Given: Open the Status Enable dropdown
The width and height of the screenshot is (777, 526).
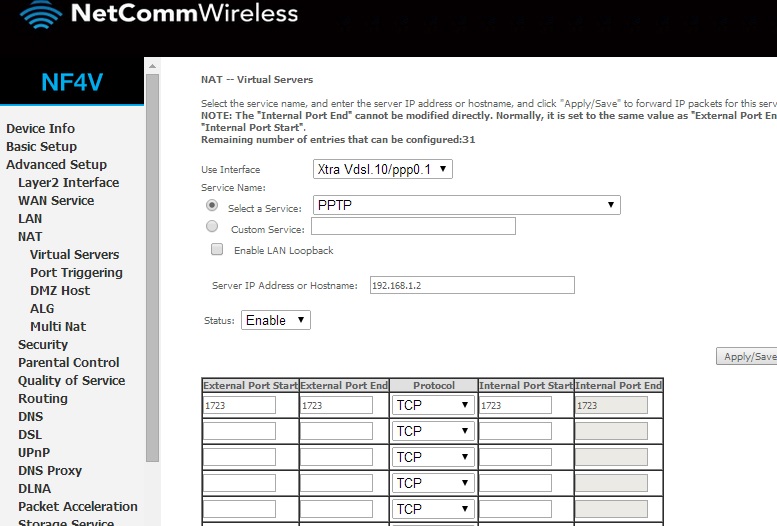Looking at the screenshot, I should click(x=275, y=320).
